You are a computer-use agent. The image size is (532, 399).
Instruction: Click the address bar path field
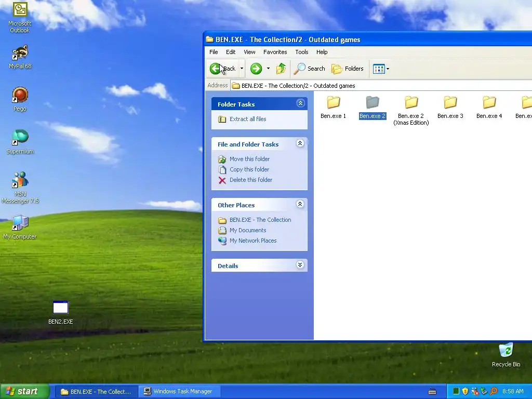[x=381, y=86]
